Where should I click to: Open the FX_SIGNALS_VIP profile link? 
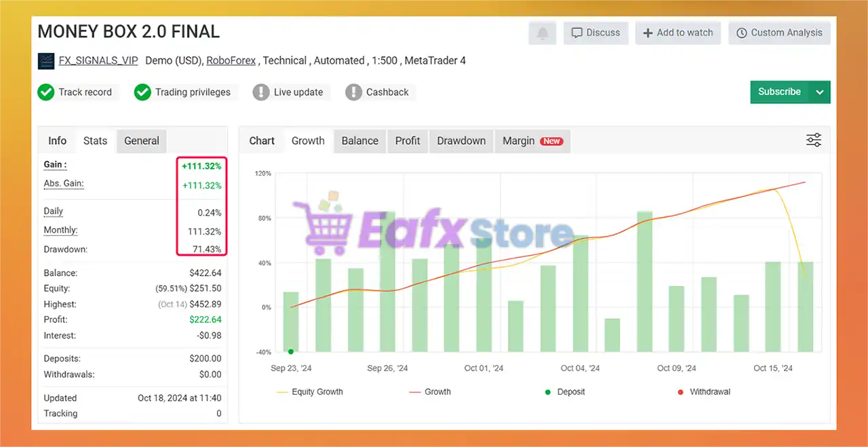(98, 60)
